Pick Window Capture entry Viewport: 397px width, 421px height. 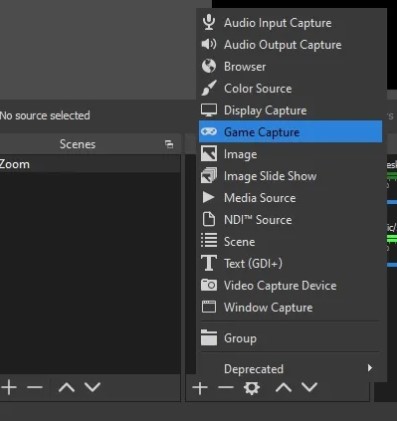pyautogui.click(x=290, y=307)
